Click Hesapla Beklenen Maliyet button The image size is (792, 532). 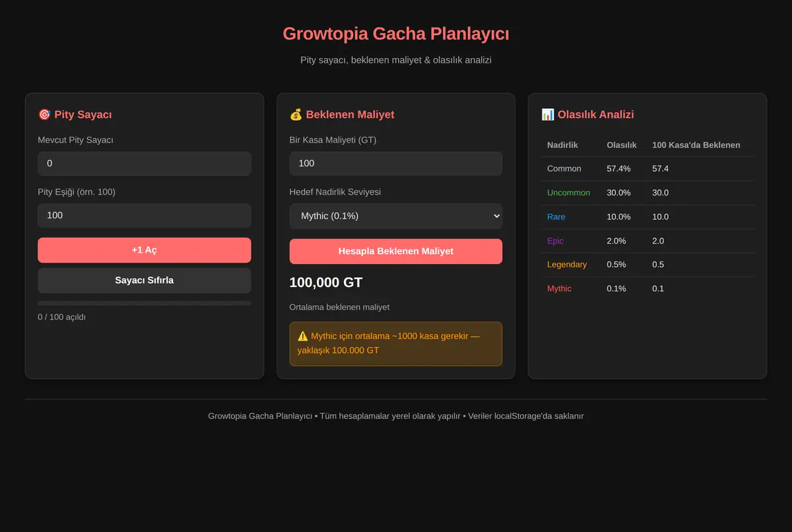(396, 251)
